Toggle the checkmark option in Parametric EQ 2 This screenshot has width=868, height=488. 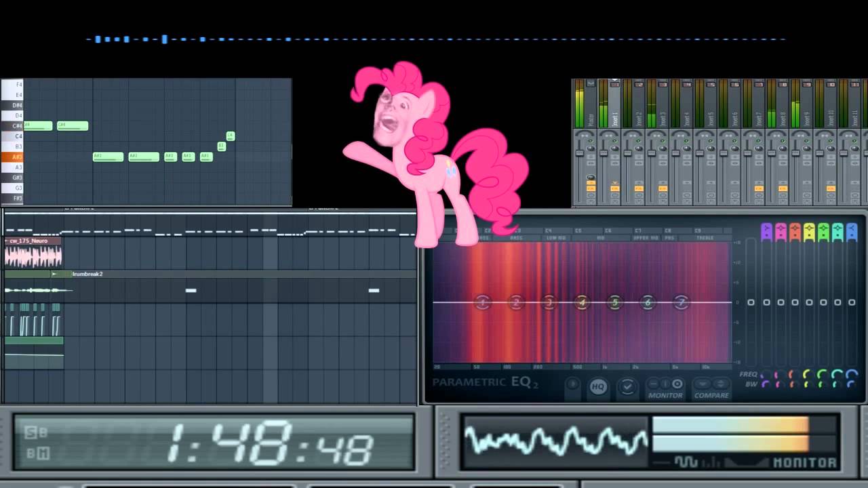627,386
